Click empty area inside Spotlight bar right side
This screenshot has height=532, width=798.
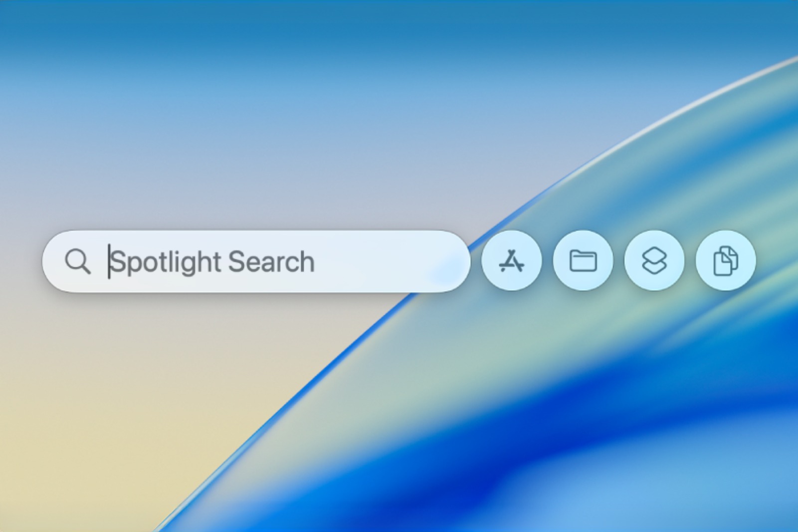pyautogui.click(x=389, y=261)
